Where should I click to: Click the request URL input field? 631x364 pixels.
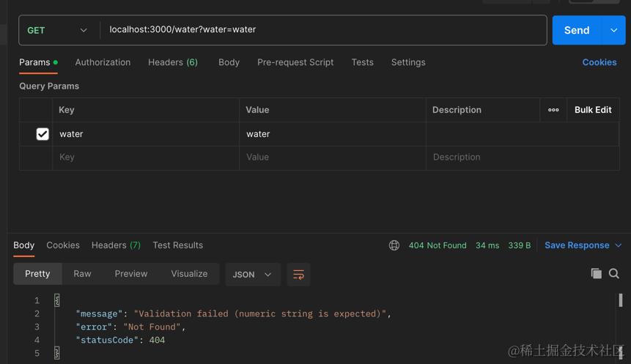pos(322,30)
